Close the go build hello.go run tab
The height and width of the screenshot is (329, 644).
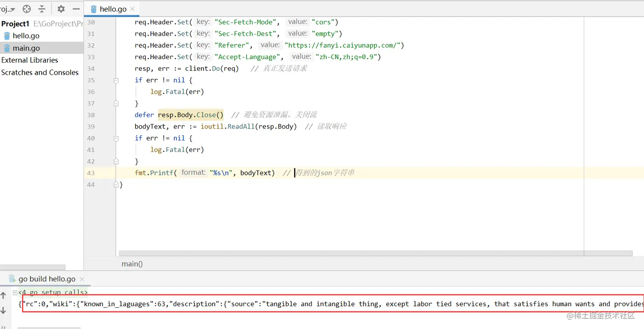(82, 279)
